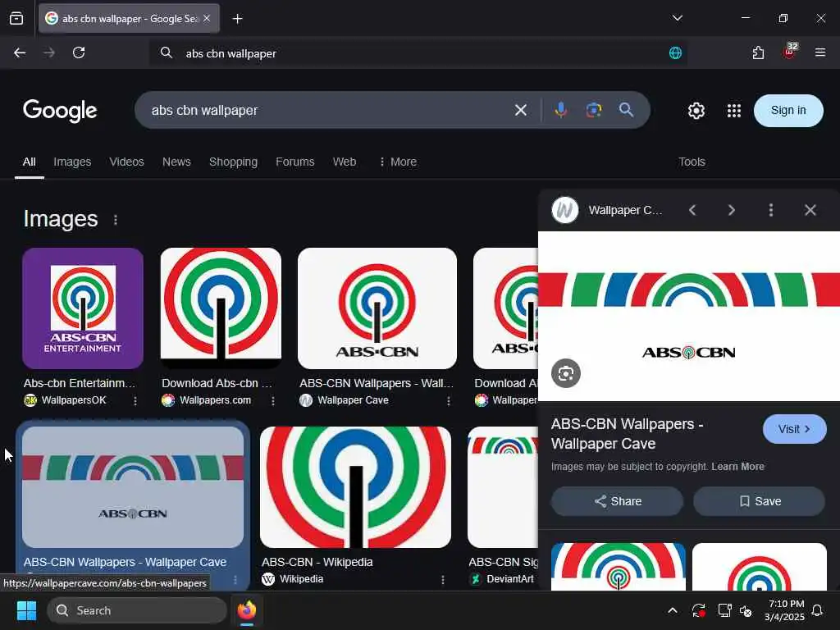Switch to the Images tab
The image size is (840, 630).
point(72,162)
